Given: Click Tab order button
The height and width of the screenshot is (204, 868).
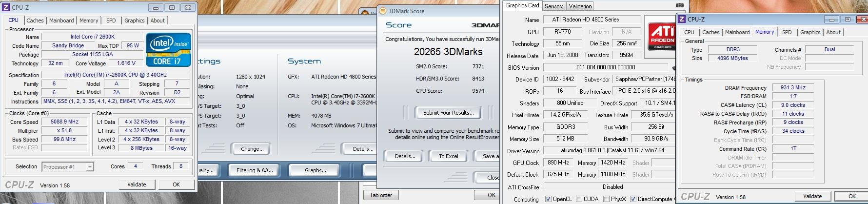Looking at the screenshot, I should [381, 195].
